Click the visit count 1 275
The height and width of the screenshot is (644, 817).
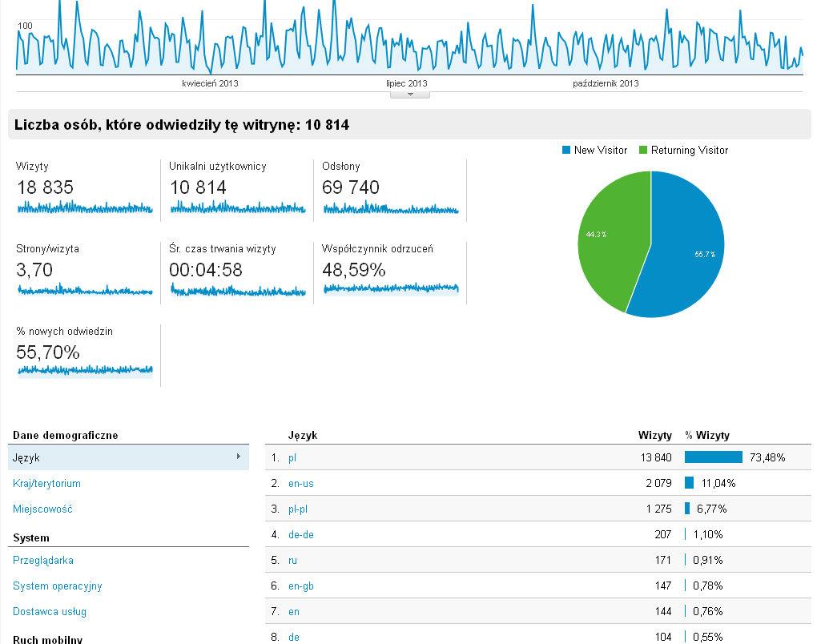(659, 509)
